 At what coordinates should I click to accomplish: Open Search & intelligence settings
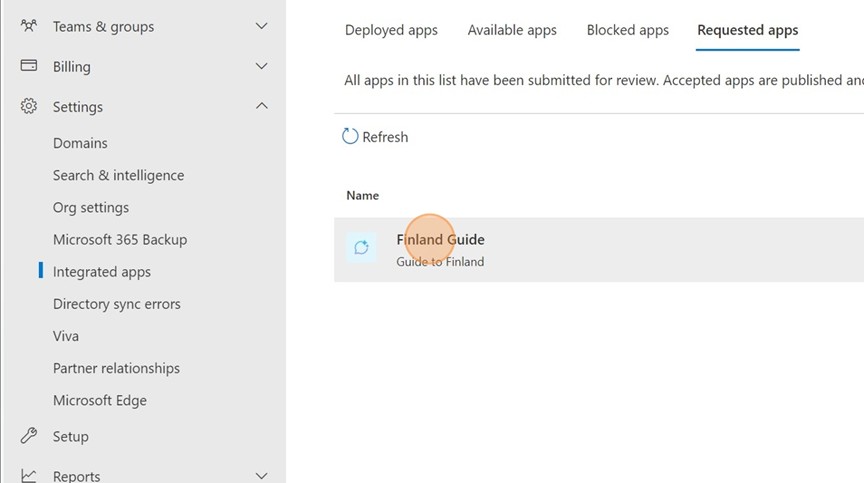coord(118,175)
